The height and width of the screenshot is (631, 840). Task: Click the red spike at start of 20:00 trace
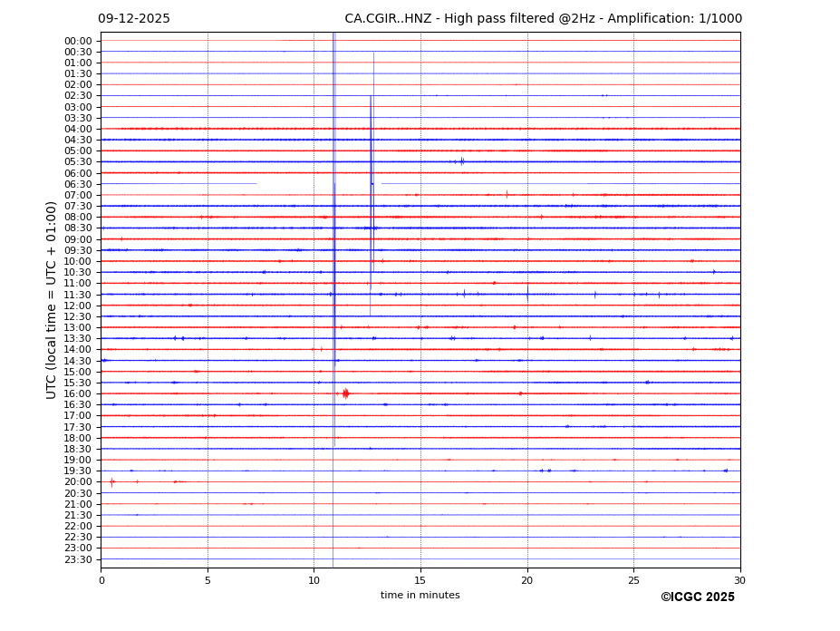111,481
